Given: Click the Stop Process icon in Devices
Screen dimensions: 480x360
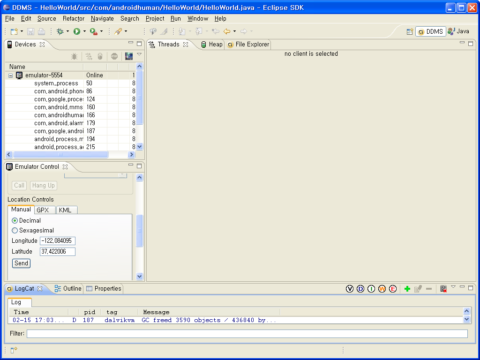Looking at the screenshot, I should point(114,56).
